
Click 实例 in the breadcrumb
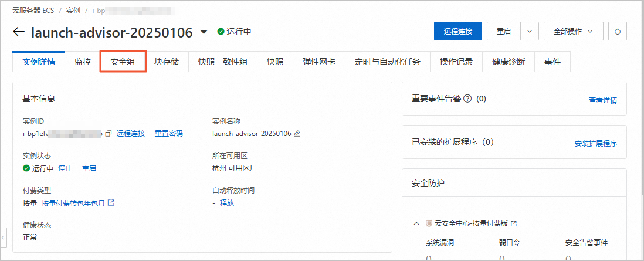(x=73, y=10)
